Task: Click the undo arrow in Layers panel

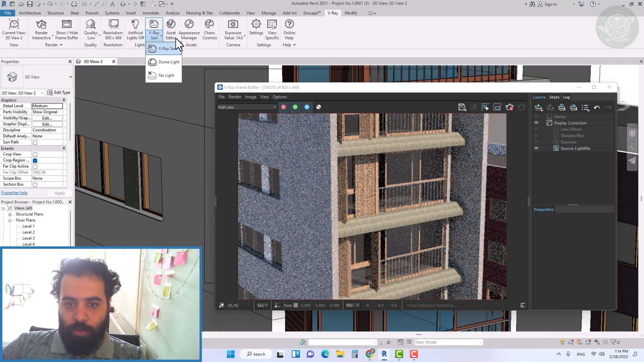Action: (x=597, y=107)
